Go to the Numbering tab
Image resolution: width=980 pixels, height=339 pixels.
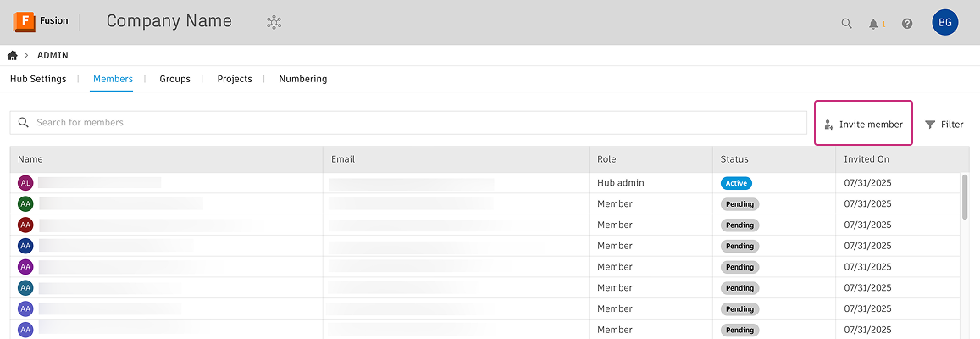pos(302,79)
